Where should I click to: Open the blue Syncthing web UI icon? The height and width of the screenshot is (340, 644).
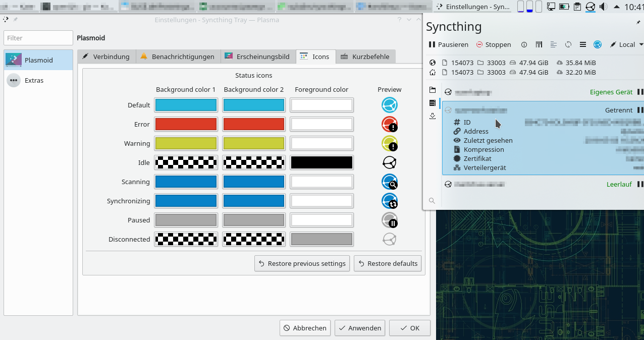pyautogui.click(x=598, y=44)
